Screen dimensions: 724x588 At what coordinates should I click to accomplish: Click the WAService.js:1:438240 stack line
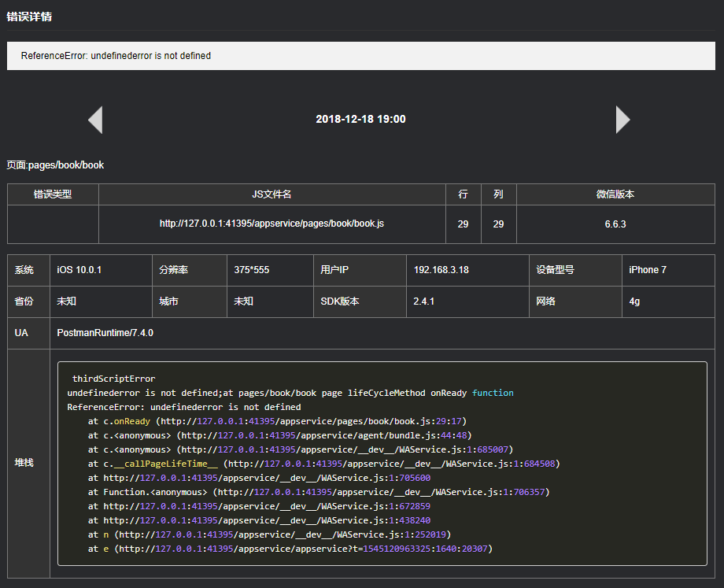point(259,520)
